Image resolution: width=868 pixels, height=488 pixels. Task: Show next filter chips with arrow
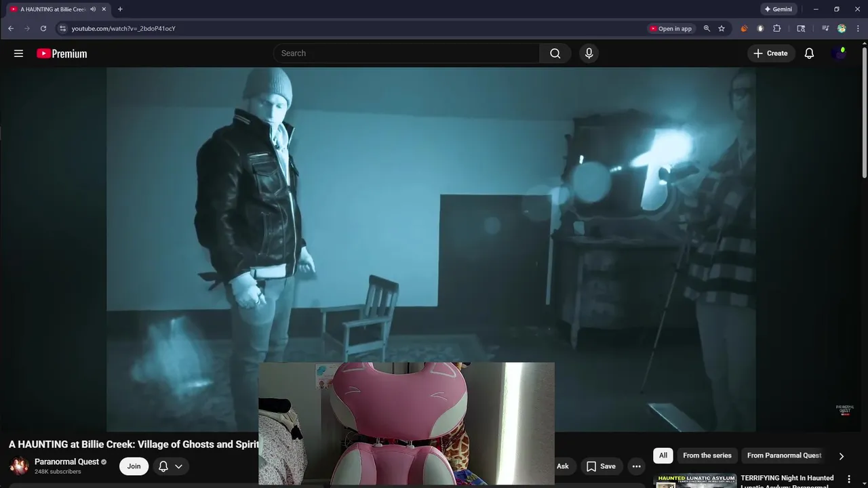842,456
